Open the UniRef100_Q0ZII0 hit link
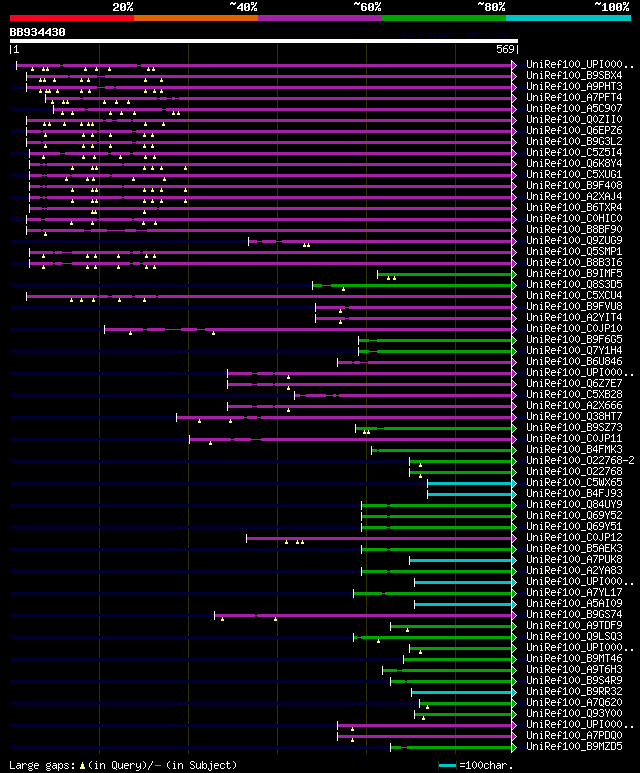The width and height of the screenshot is (640, 773). (574, 119)
